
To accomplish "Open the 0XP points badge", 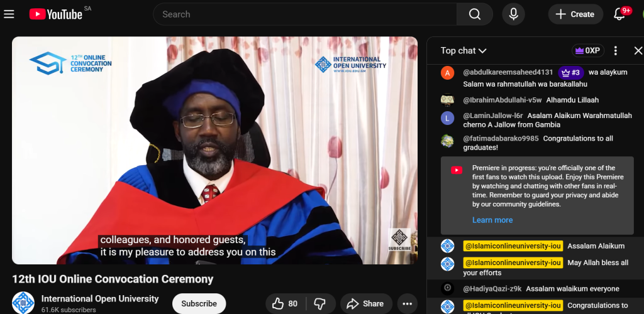I will click(x=587, y=51).
